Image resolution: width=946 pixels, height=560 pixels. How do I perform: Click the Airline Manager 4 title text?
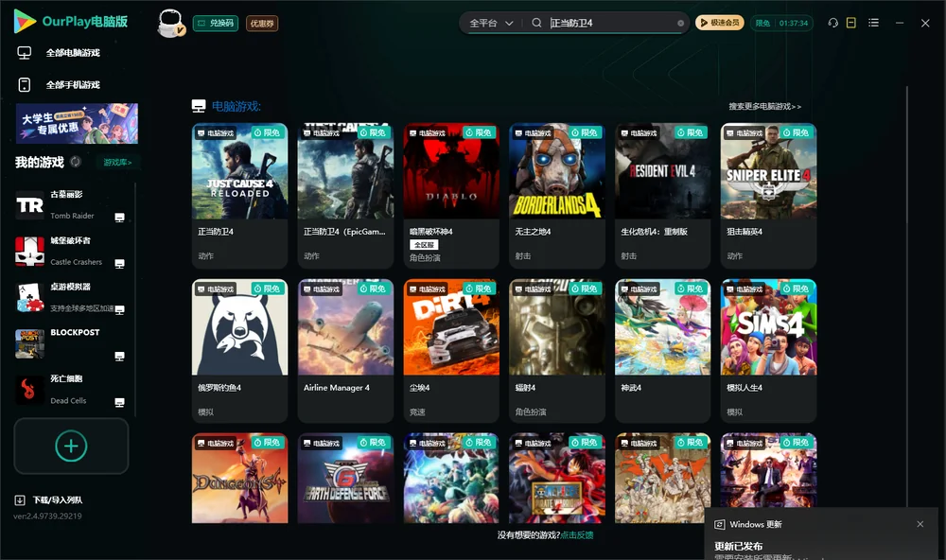337,388
